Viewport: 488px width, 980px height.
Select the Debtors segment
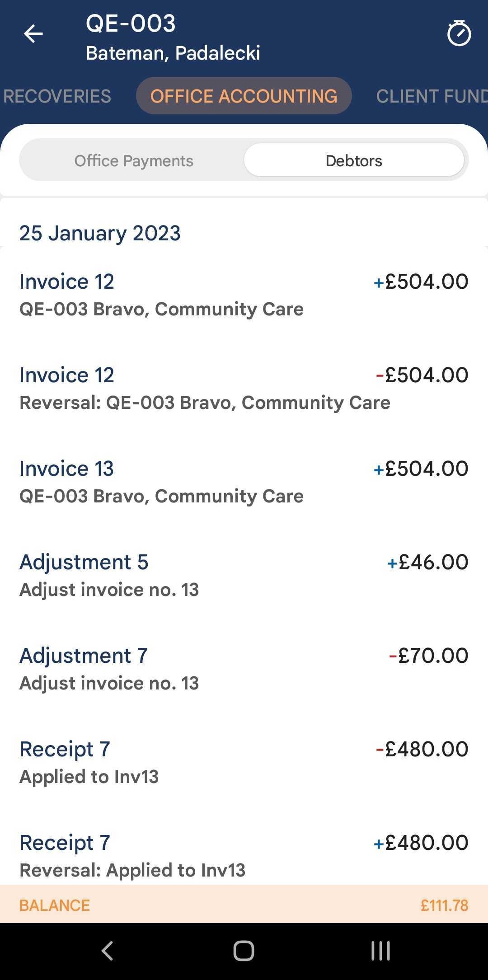[354, 161]
